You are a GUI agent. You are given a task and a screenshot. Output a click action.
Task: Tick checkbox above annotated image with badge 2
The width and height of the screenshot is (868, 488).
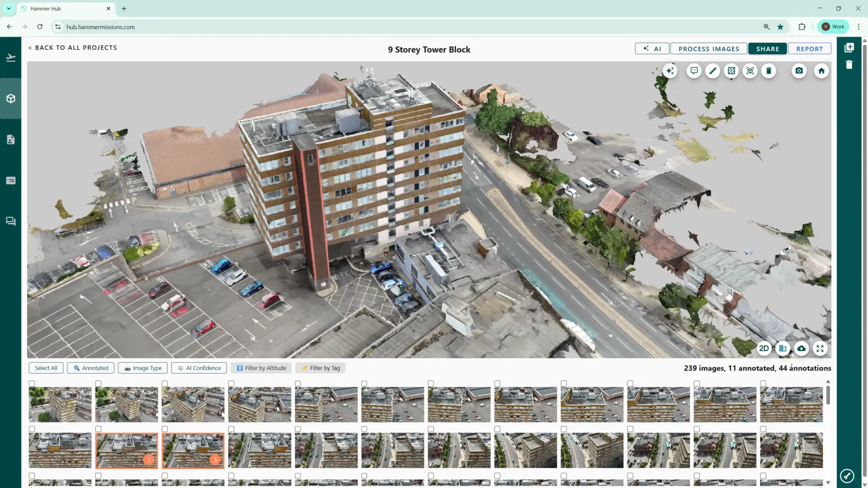click(98, 429)
